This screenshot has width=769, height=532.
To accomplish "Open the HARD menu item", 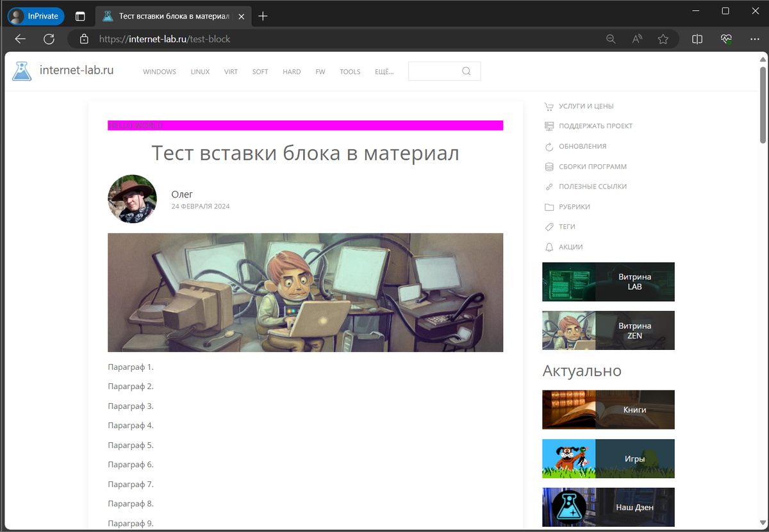I will 292,72.
